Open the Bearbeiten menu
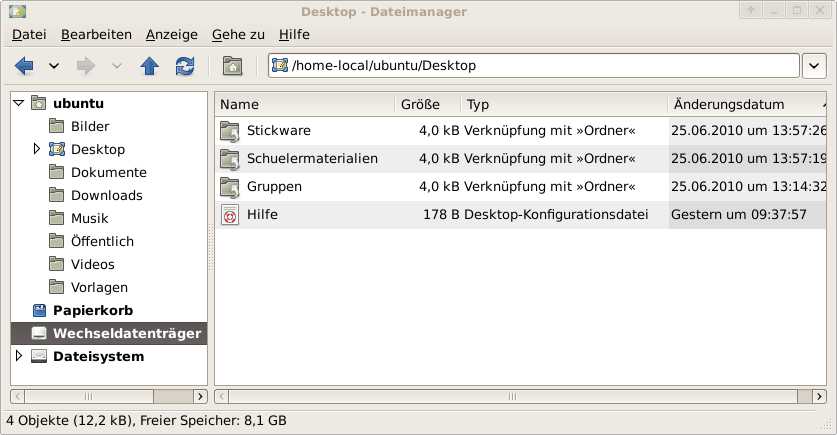 click(x=96, y=34)
